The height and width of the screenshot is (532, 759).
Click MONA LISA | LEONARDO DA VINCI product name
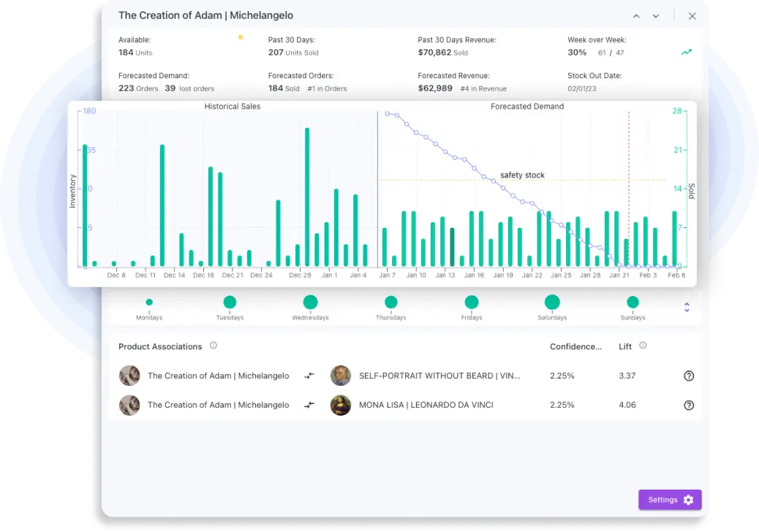(426, 406)
